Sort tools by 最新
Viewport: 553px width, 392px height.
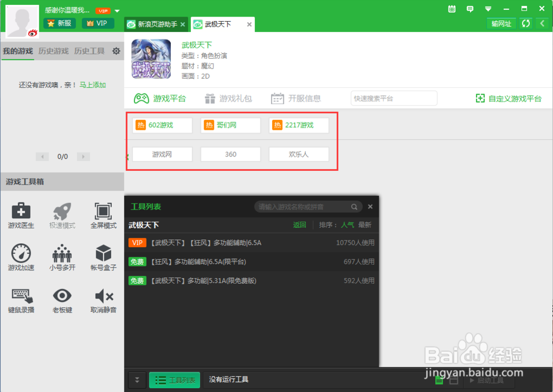[x=364, y=225]
